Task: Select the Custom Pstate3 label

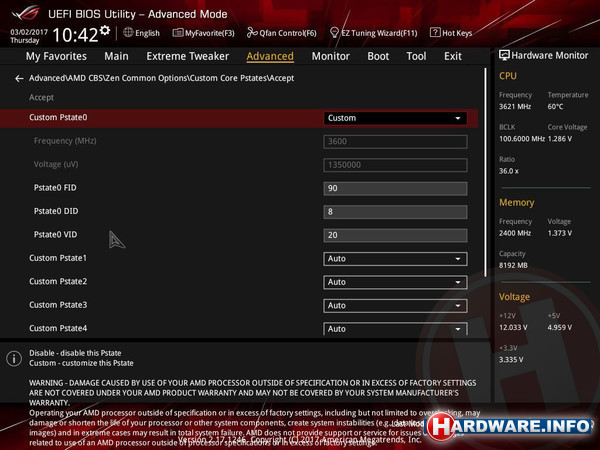Action: point(58,305)
